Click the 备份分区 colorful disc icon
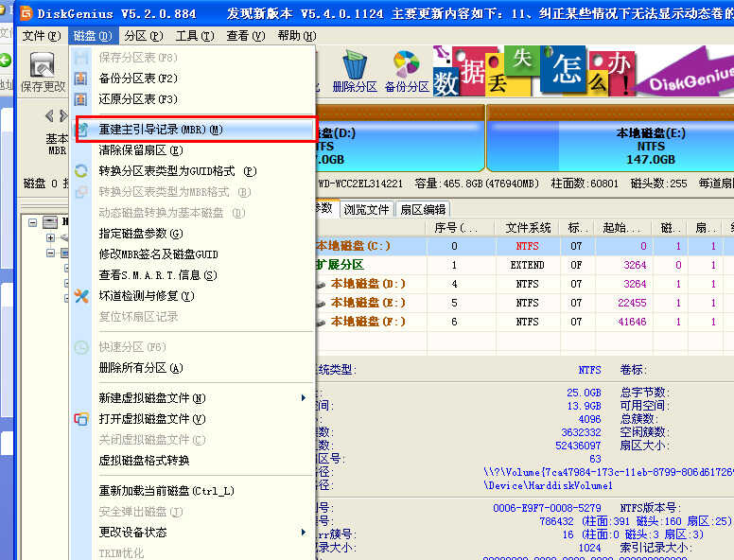 [407, 64]
